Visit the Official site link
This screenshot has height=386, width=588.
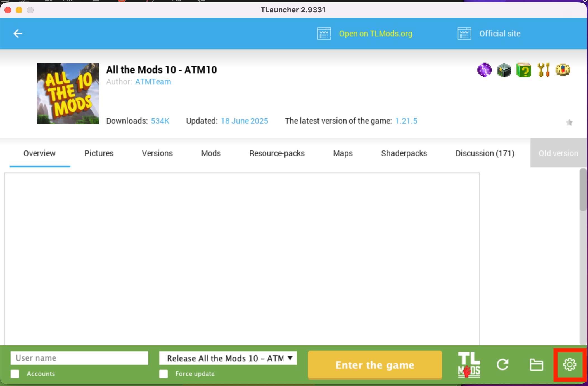pos(500,34)
